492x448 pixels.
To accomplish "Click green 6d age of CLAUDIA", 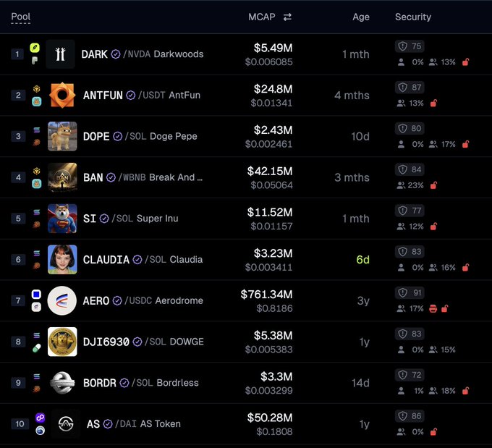I will 362,260.
